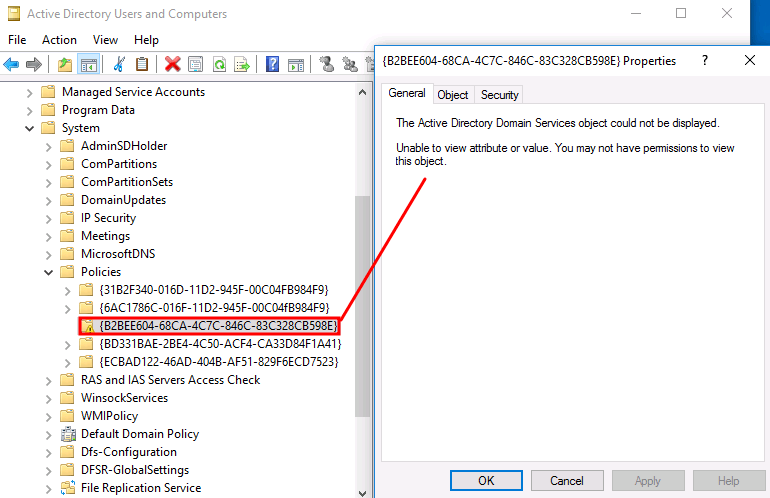Image resolution: width=770 pixels, height=498 pixels.
Task: Switch to the Security tab
Action: pyautogui.click(x=499, y=95)
